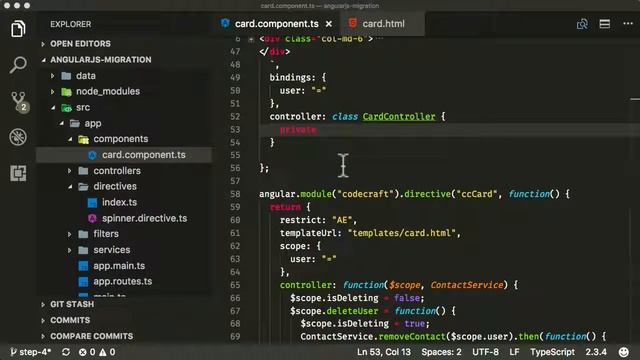Screen dimensions: 640x360
Task: Click the sync changes icon in status bar
Action: [x=66, y=352]
